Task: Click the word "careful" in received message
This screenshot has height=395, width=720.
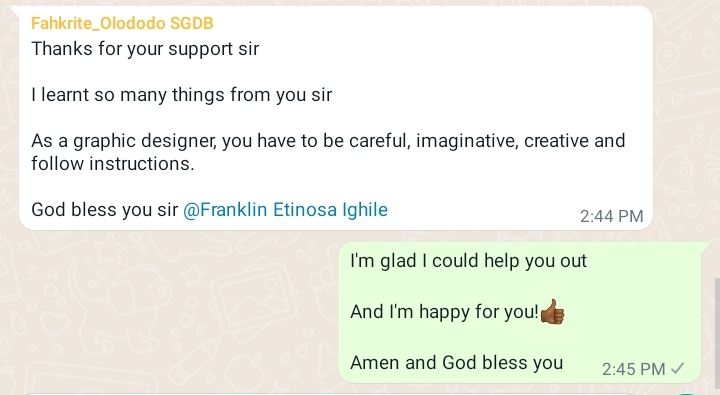Action: tap(379, 141)
